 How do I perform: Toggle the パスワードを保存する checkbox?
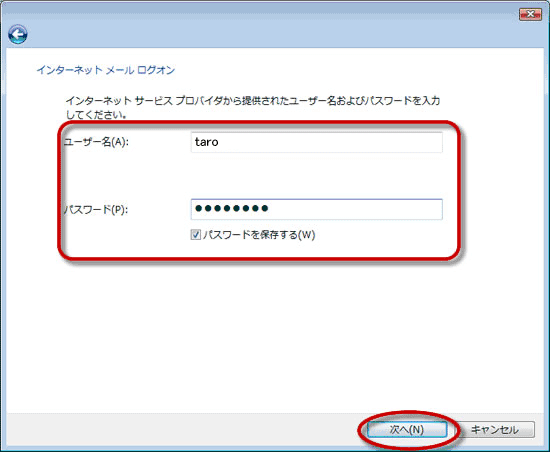[x=196, y=235]
